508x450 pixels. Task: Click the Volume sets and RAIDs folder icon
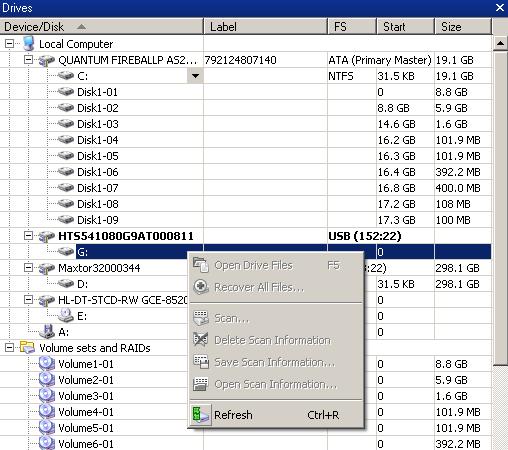[27, 347]
